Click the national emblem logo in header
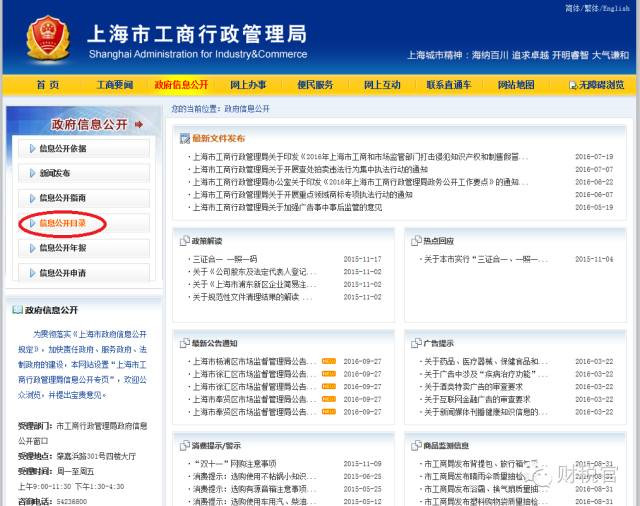 pyautogui.click(x=48, y=38)
